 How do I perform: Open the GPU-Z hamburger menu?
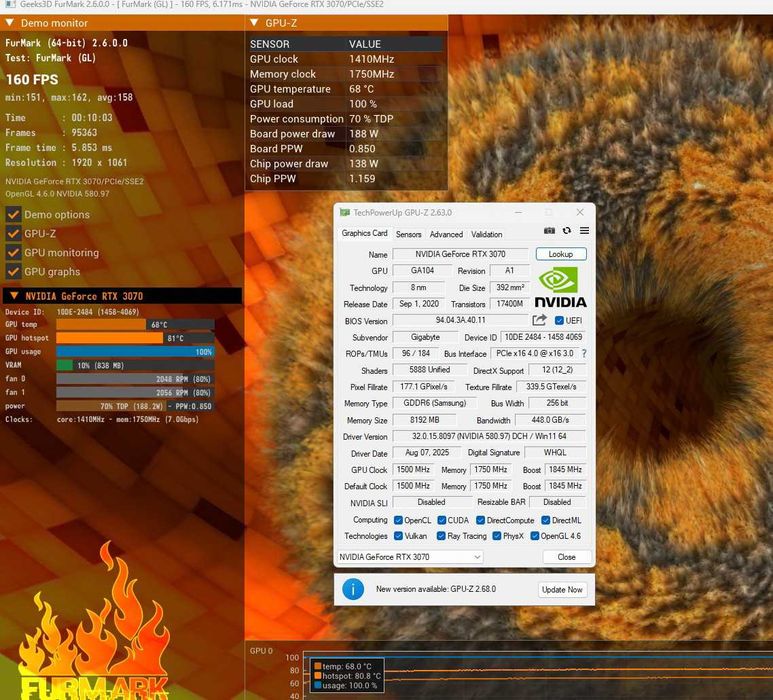coord(584,230)
